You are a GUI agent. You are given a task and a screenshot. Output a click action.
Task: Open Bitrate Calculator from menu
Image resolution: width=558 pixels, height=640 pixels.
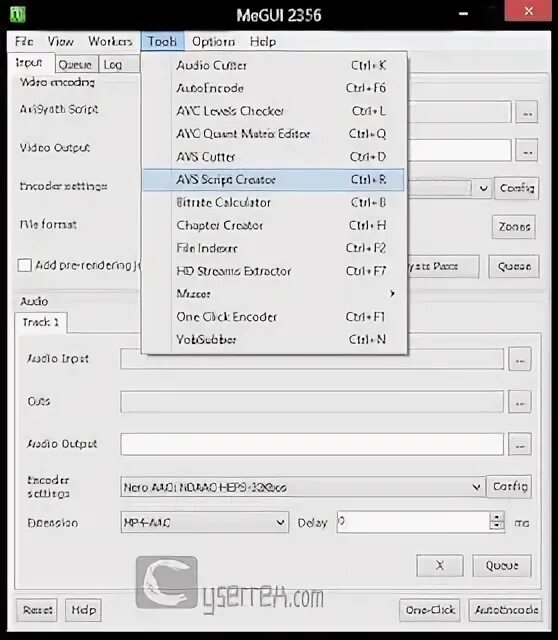click(273, 202)
